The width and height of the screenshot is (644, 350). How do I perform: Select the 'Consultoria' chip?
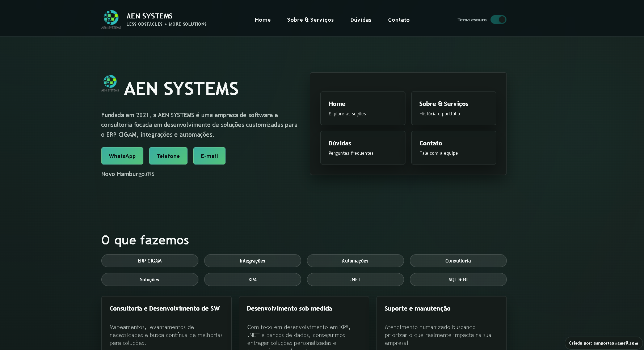pyautogui.click(x=458, y=260)
